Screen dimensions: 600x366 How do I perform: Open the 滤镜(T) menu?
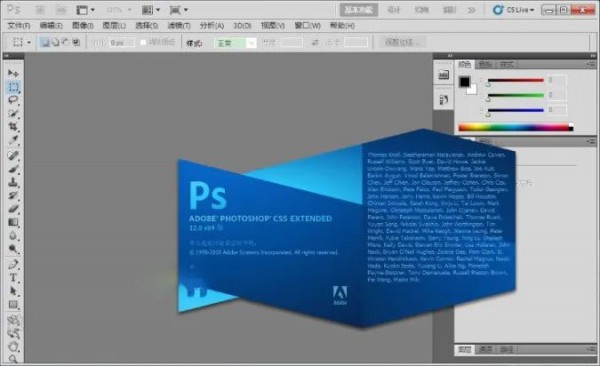(x=179, y=26)
